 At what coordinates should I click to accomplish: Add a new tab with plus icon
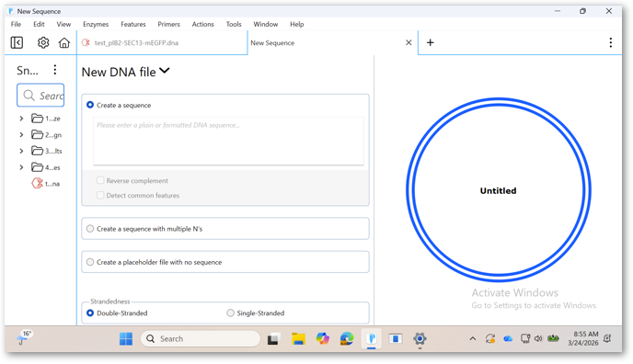[x=431, y=42]
